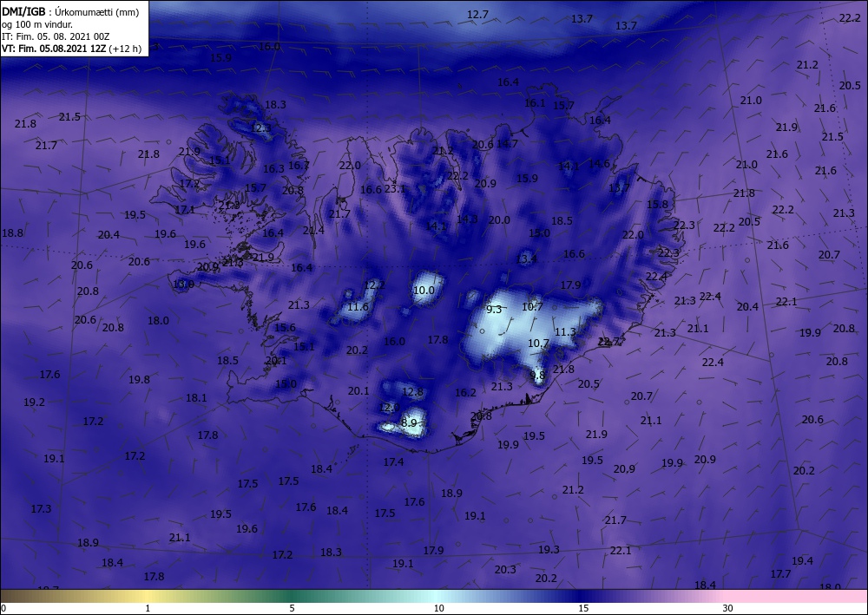868x615 pixels.
Task: Click the color scale at the 10 mm mark
Action: [x=438, y=596]
